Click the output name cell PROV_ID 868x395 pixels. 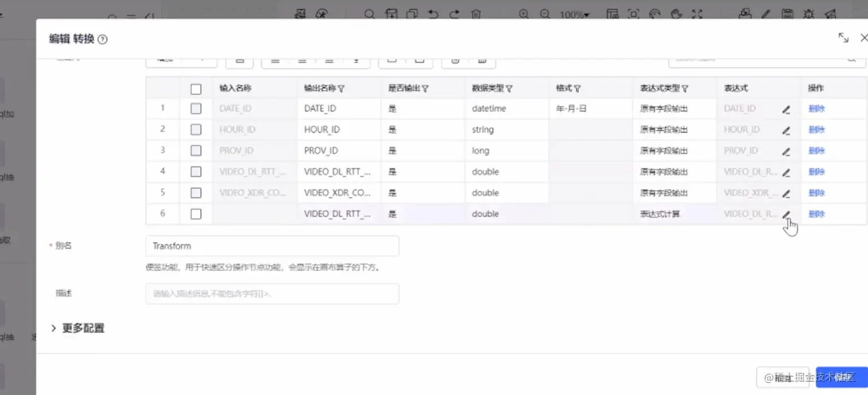pos(339,150)
